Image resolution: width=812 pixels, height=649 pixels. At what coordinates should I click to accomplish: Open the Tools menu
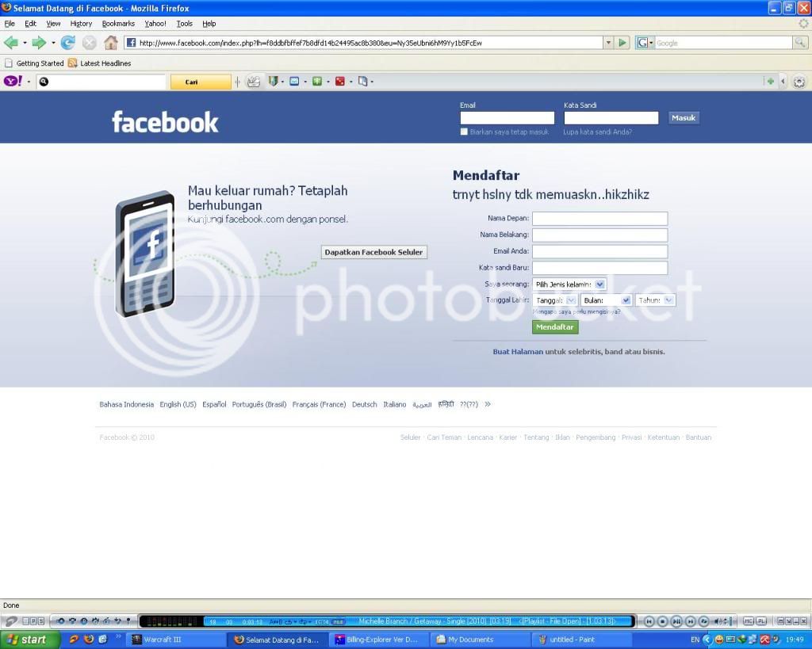pos(184,24)
